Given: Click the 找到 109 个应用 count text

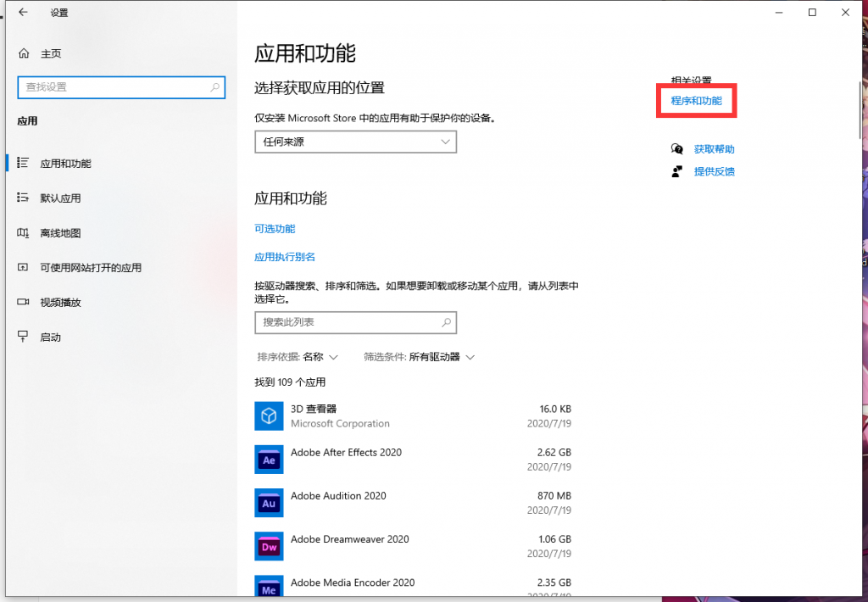Looking at the screenshot, I should (290, 382).
